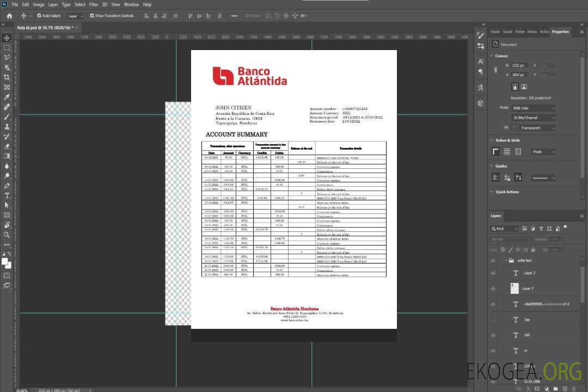Hide the 'm' text layer

(x=493, y=351)
